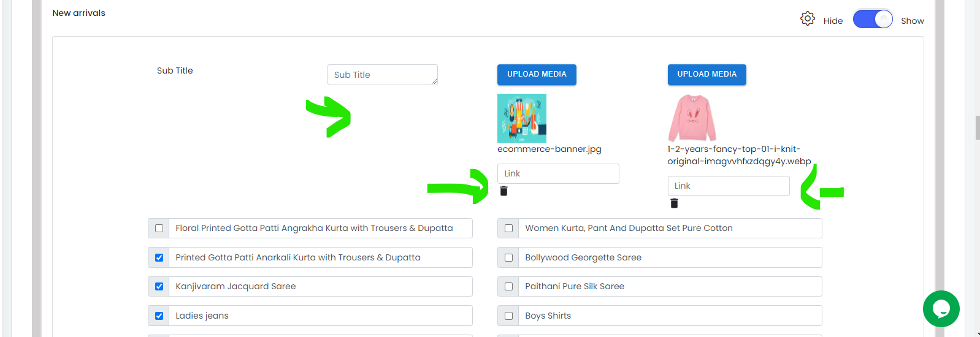Open the ecommerce banner thumbnail
Viewport: 980px width, 337px height.
pyautogui.click(x=522, y=118)
